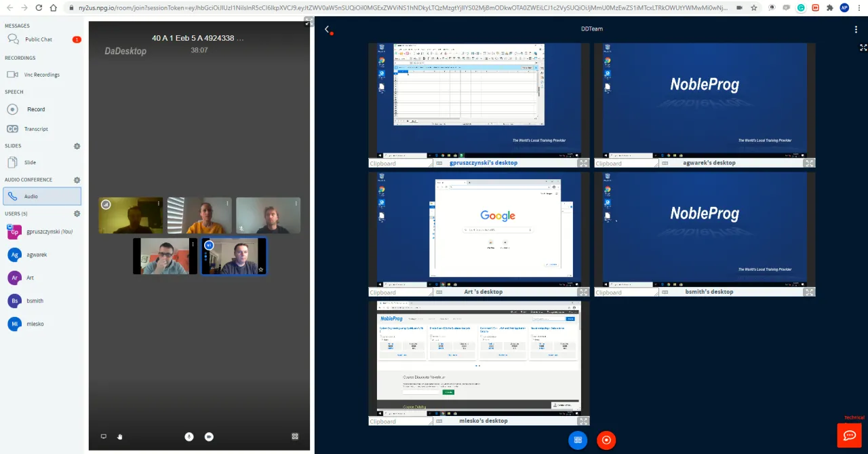Mute microphone in video panel
The height and width of the screenshot is (454, 868).
coord(189,436)
